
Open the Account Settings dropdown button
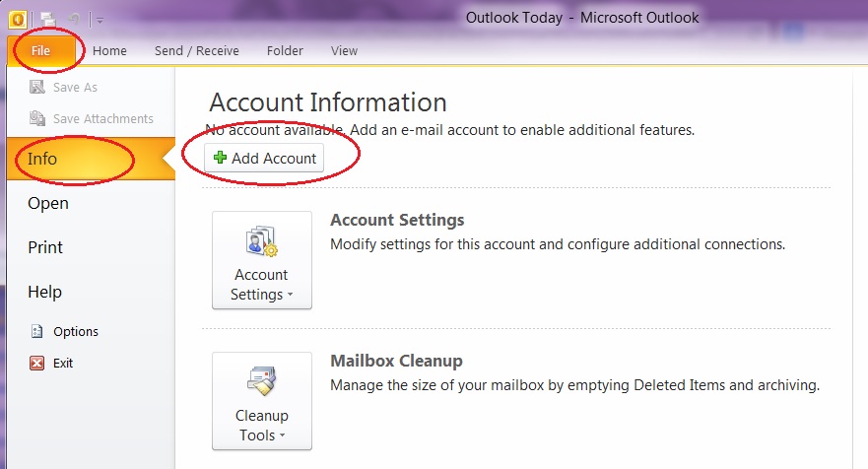pos(262,260)
